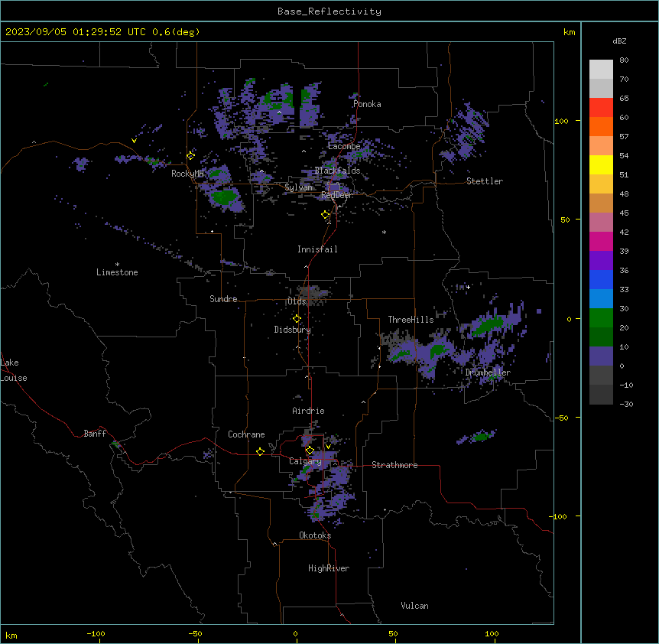Click the Didsbury city label
The height and width of the screenshot is (644, 659).
[293, 330]
